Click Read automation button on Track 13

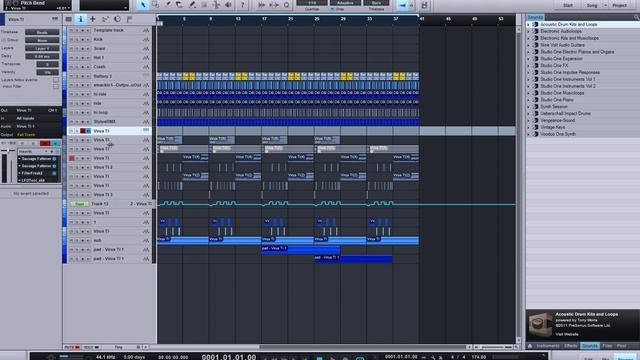click(x=79, y=204)
